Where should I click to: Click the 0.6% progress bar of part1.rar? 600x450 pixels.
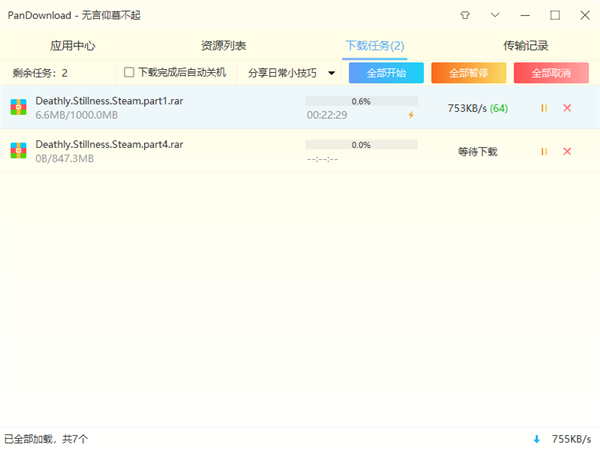(361, 101)
